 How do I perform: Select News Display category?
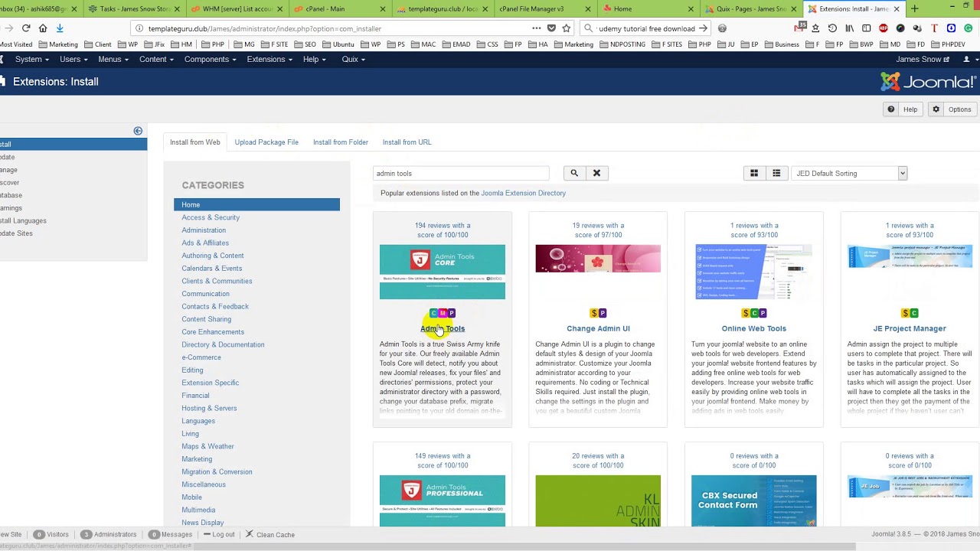(203, 523)
